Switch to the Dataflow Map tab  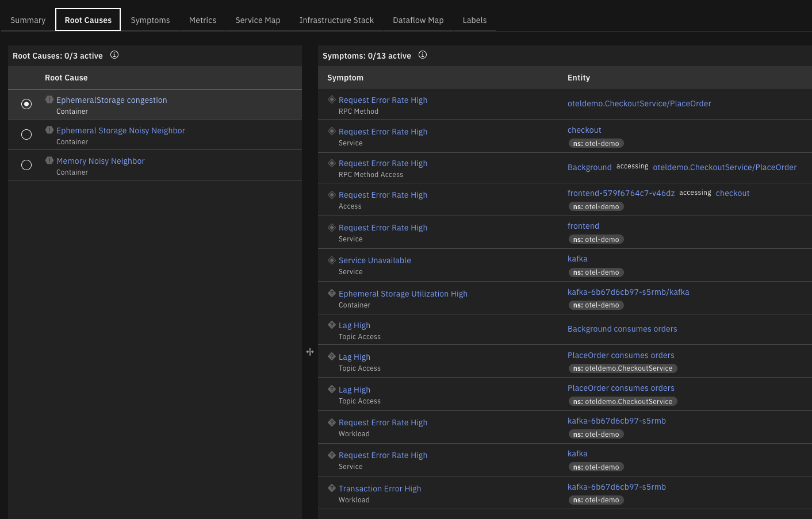[418, 20]
